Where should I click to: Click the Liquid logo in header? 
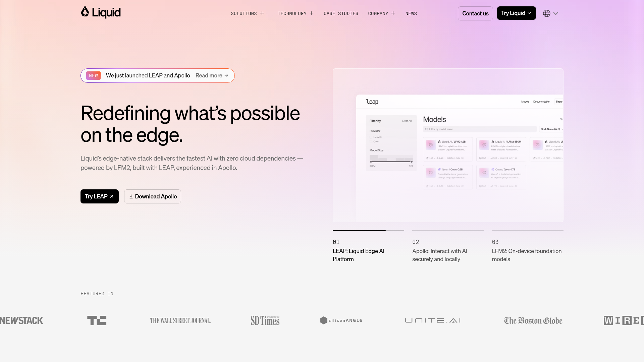[100, 12]
